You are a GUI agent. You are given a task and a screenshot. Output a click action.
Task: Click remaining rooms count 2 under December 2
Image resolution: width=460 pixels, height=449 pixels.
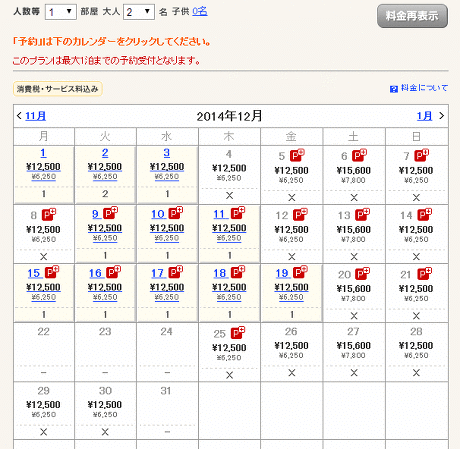pyautogui.click(x=105, y=194)
